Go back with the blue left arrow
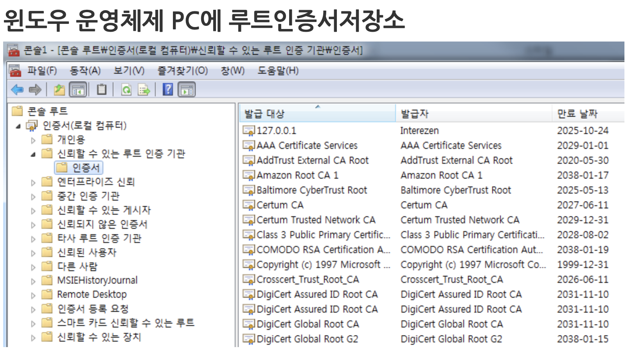The width and height of the screenshot is (644, 351). pos(17,90)
